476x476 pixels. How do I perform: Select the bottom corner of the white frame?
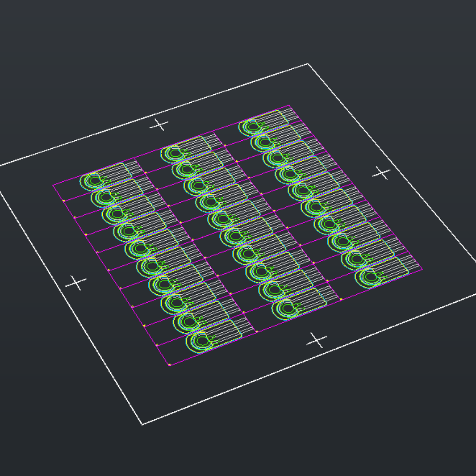142,424
